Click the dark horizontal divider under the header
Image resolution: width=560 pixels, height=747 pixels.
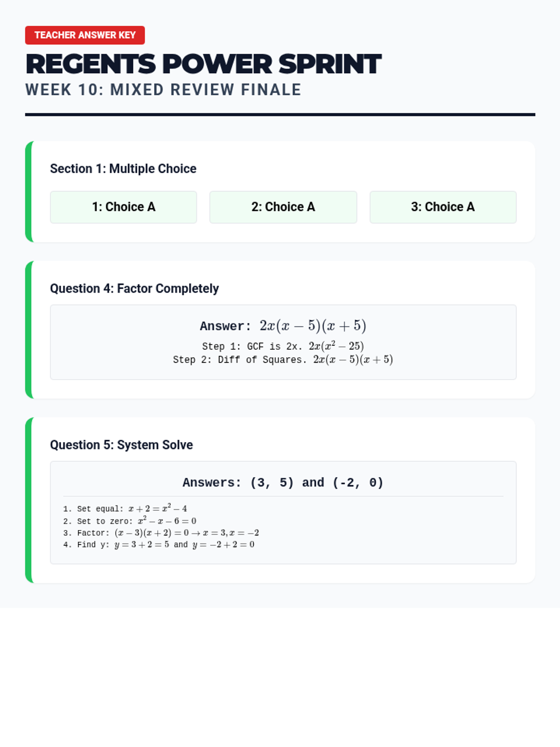[x=280, y=114]
